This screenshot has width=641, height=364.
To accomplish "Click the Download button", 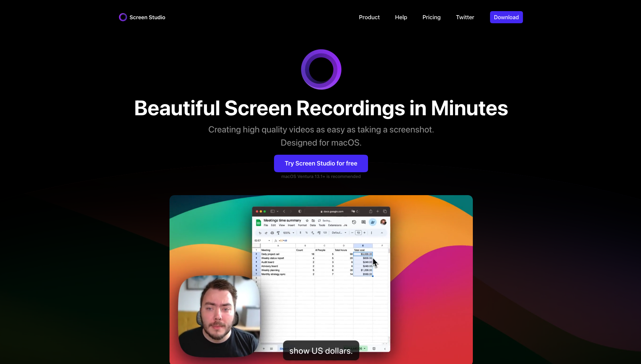I will point(506,17).
